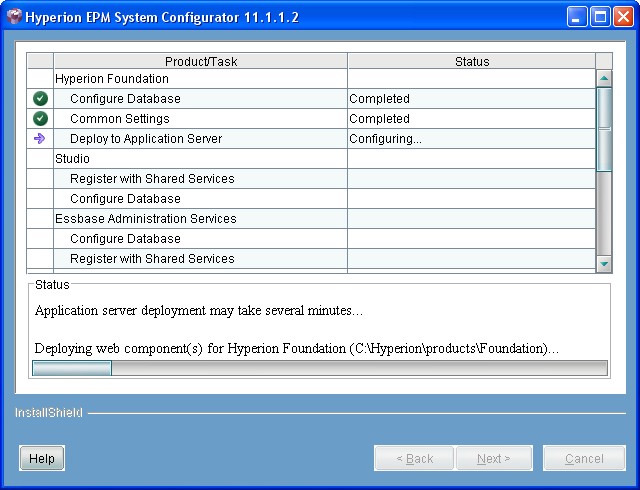Click the vertical scrollbar thumb
The height and width of the screenshot is (490, 640).
click(604, 128)
